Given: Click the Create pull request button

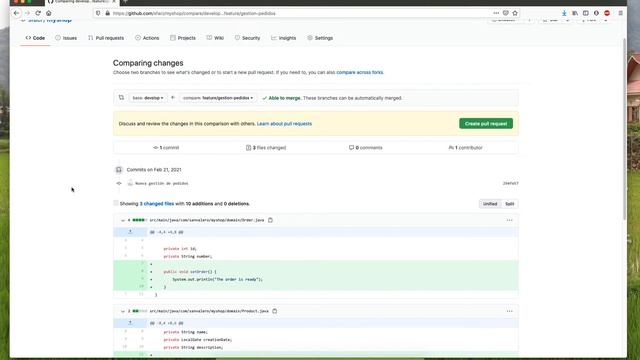Looking at the screenshot, I should (486, 123).
